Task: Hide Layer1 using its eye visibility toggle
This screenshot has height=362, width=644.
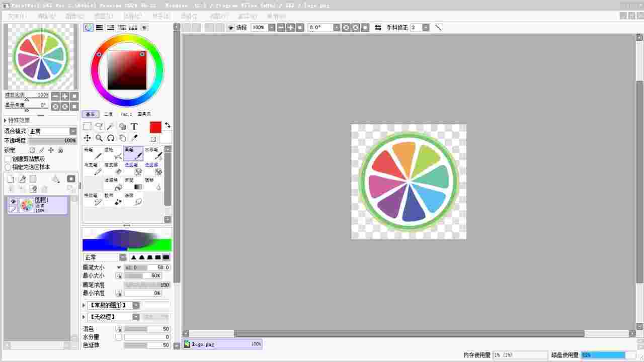Action: (13, 201)
